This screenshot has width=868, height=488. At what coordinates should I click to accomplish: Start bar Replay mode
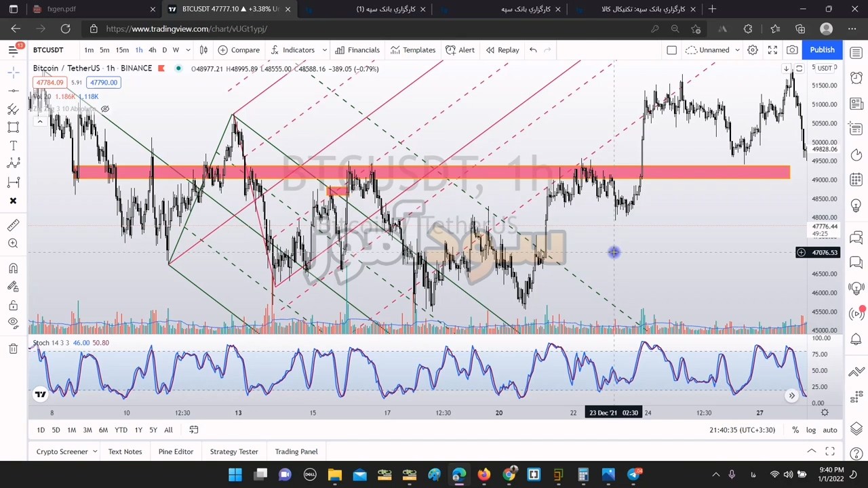502,49
